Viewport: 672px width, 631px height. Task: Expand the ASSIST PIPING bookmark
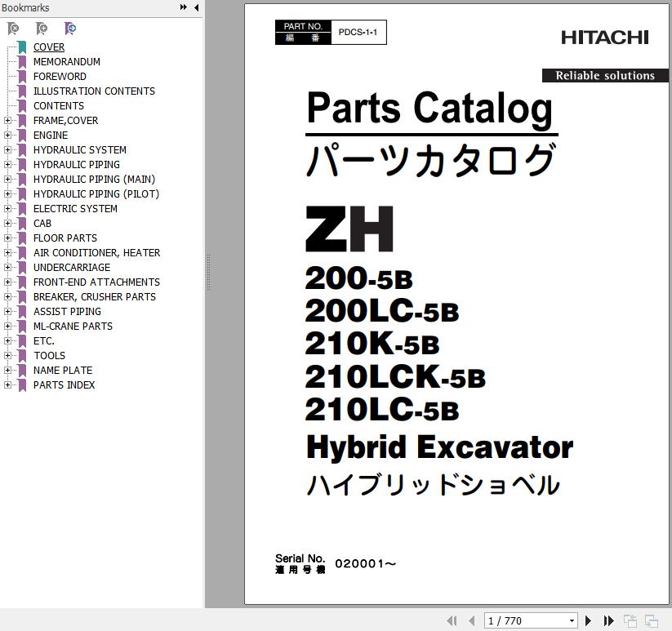pos(7,312)
